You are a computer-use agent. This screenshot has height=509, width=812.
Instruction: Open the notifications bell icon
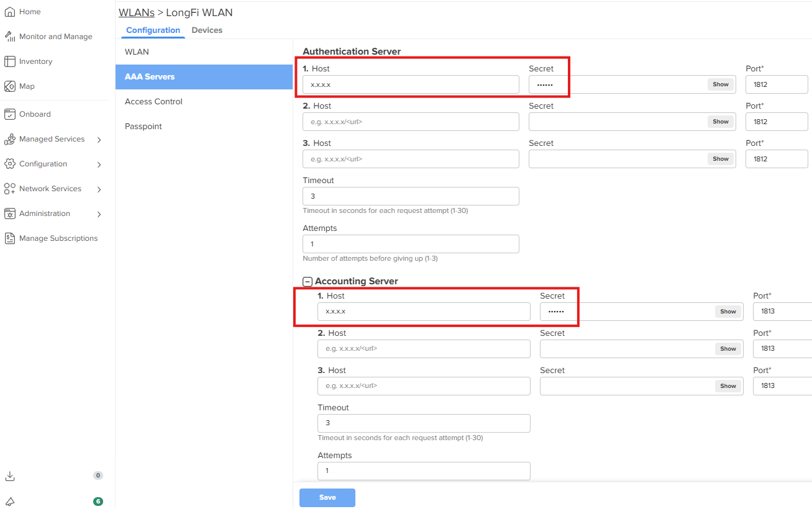9,502
